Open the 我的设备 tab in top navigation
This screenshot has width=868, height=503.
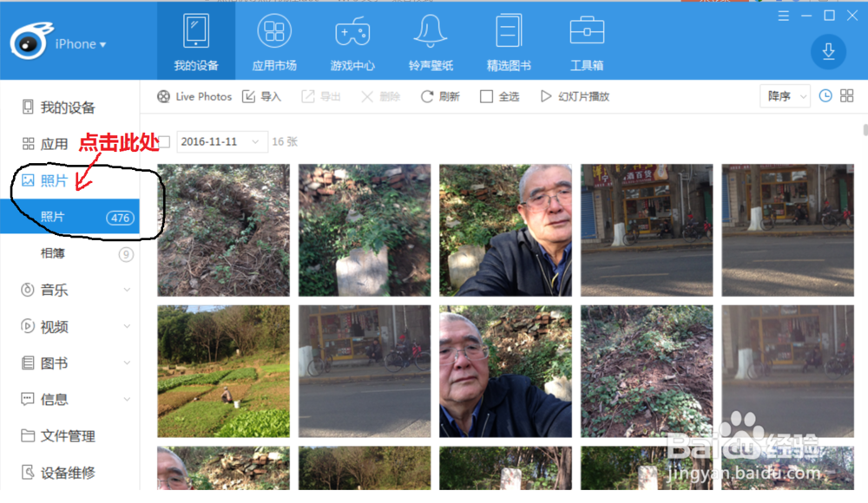pyautogui.click(x=196, y=41)
